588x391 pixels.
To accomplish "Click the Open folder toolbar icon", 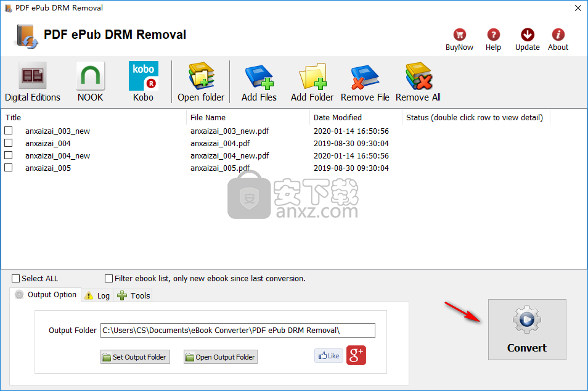I will click(201, 82).
